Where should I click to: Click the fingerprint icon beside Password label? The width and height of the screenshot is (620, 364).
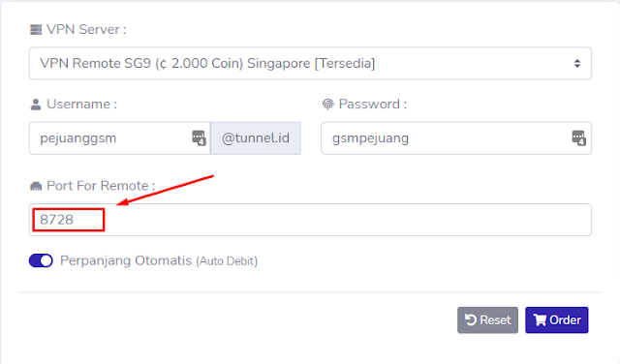[327, 105]
